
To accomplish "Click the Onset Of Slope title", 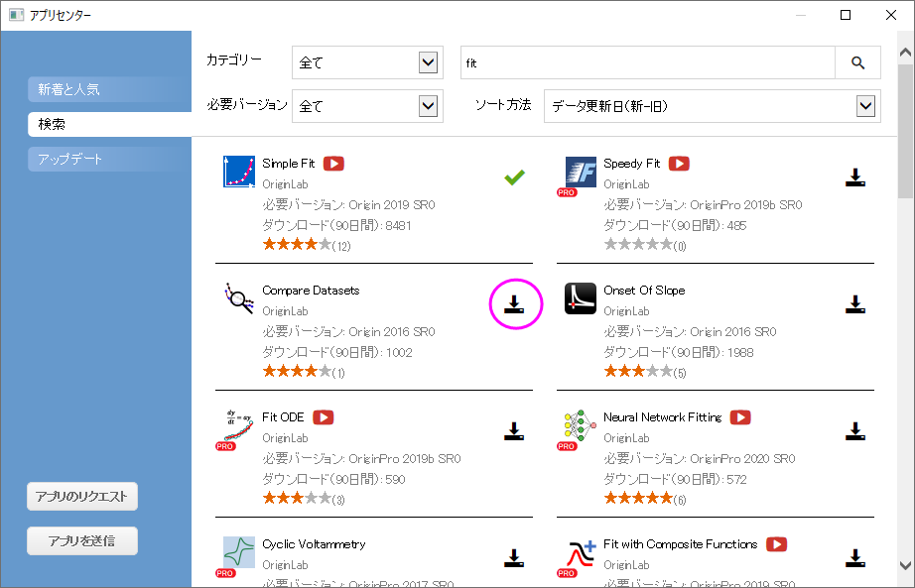I will [644, 291].
